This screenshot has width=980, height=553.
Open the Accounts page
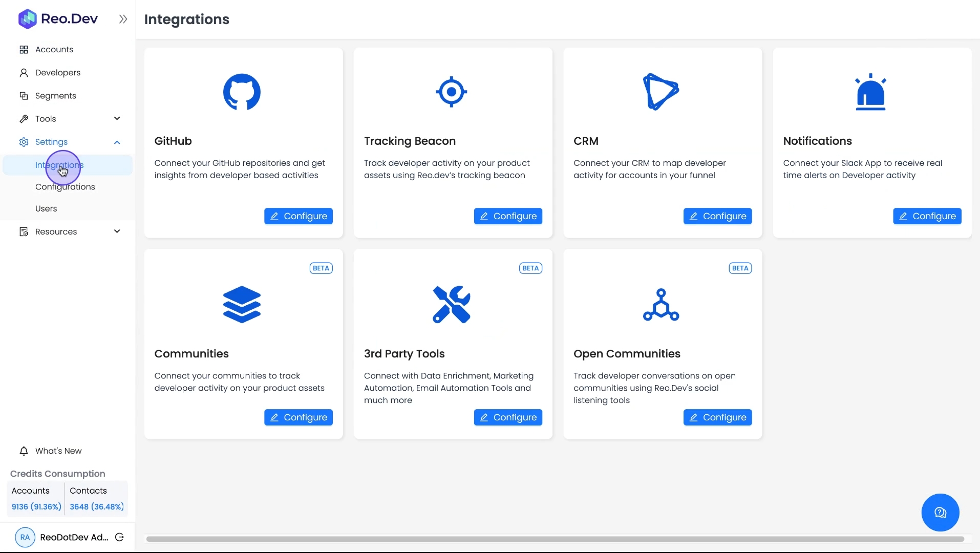coord(54,50)
